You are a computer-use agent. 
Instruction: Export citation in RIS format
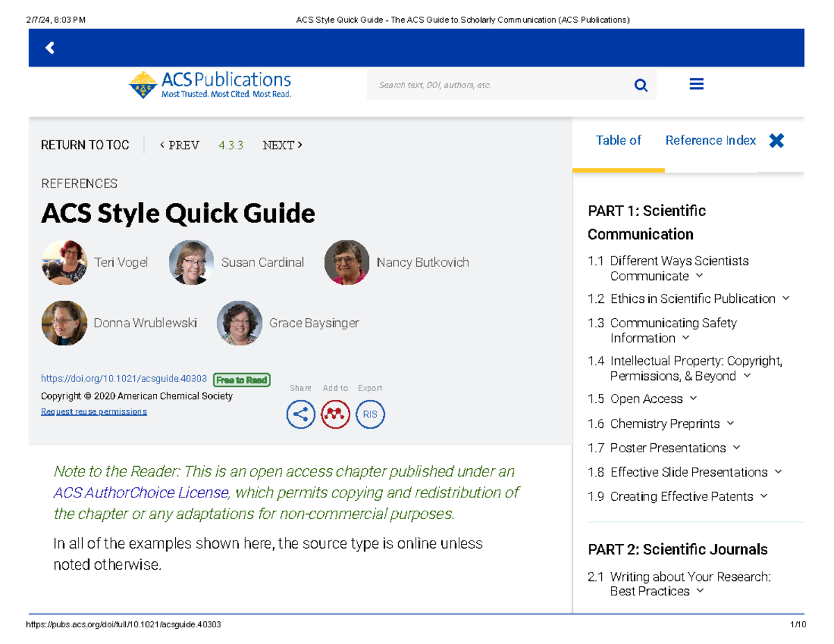click(370, 414)
